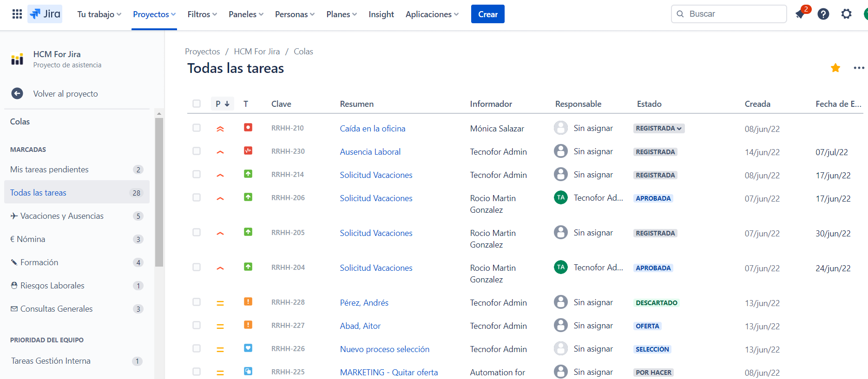This screenshot has width=868, height=379.
Task: Click the unassigned avatar on row RRHH-210
Action: 561,128
